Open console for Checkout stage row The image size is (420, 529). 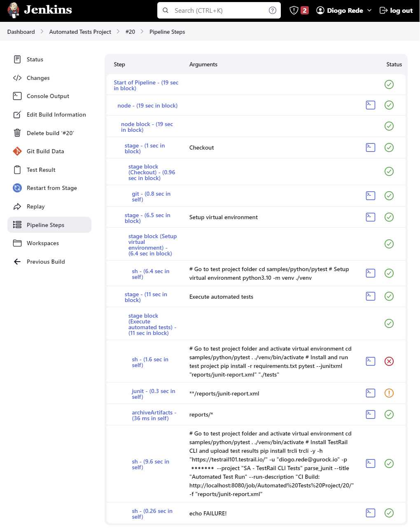coord(371,147)
